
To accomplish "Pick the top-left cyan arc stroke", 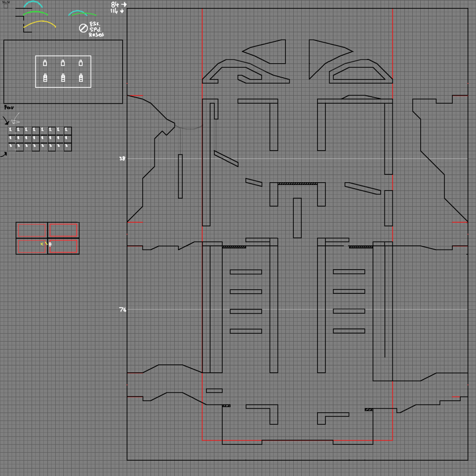I will click(x=33, y=4).
